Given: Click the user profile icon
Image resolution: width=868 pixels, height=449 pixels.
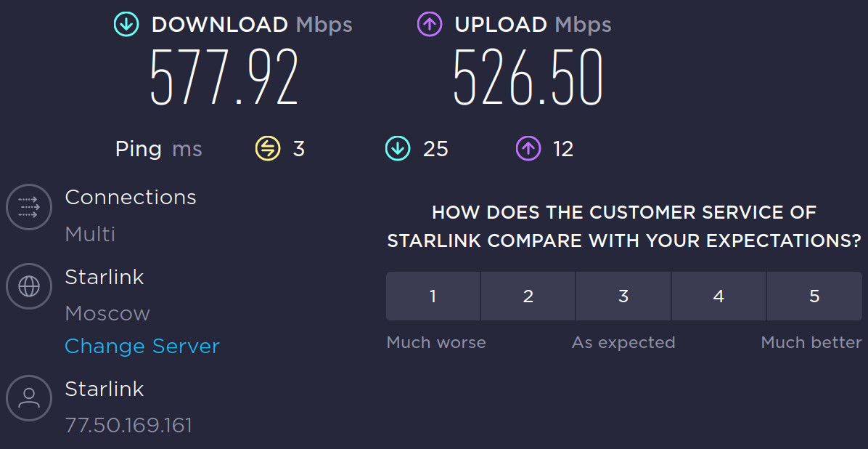Looking at the screenshot, I should click(29, 397).
